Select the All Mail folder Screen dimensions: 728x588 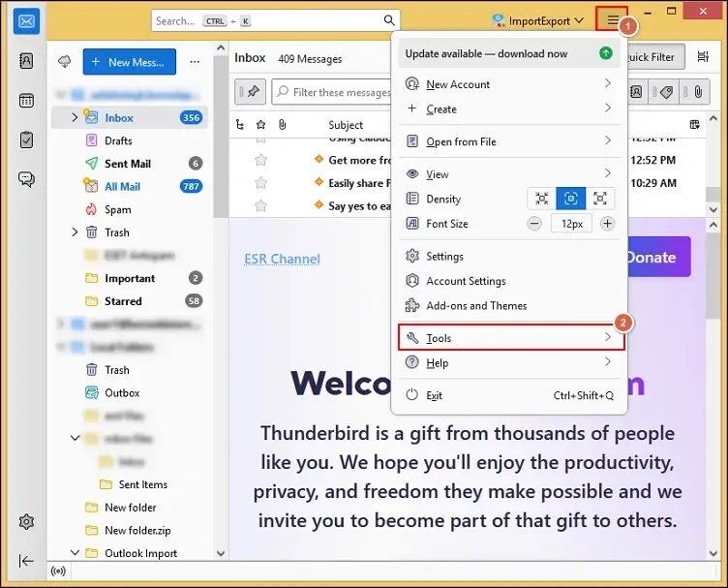130,186
